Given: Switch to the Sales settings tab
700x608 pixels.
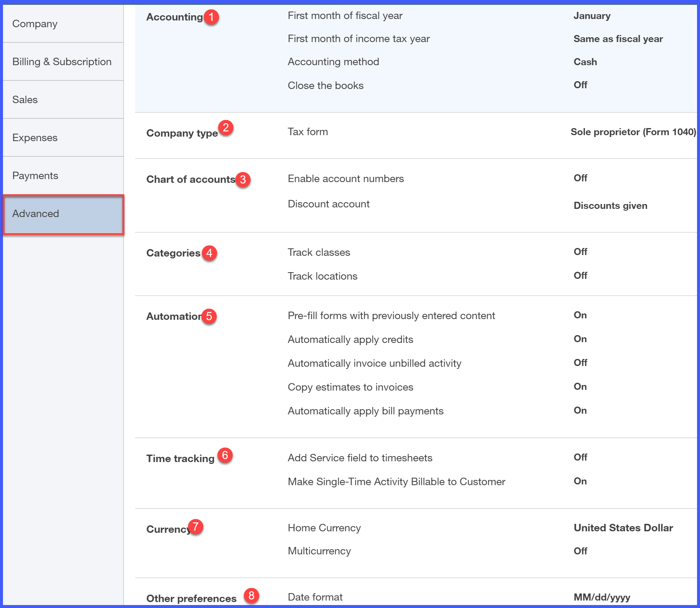Looking at the screenshot, I should pyautogui.click(x=25, y=99).
